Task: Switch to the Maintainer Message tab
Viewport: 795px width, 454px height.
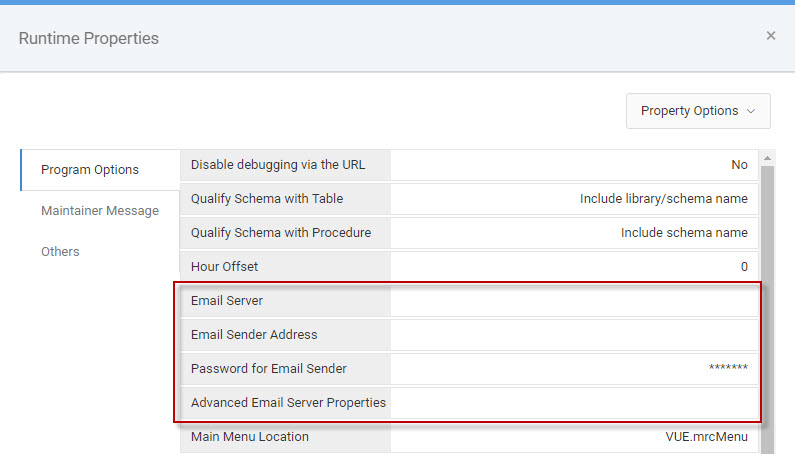Action: [100, 211]
